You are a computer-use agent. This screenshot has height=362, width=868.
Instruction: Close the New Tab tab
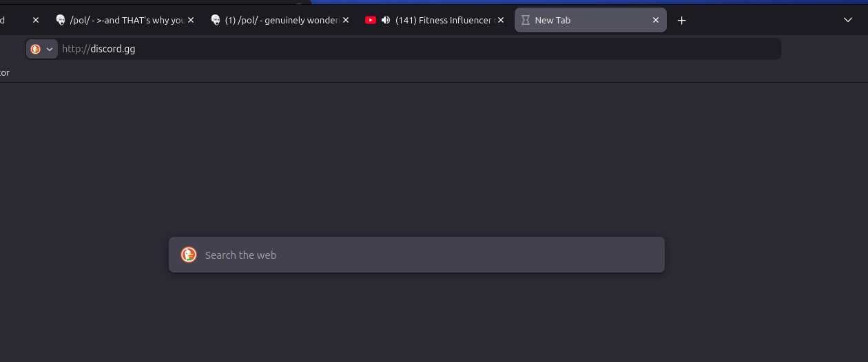tap(656, 20)
